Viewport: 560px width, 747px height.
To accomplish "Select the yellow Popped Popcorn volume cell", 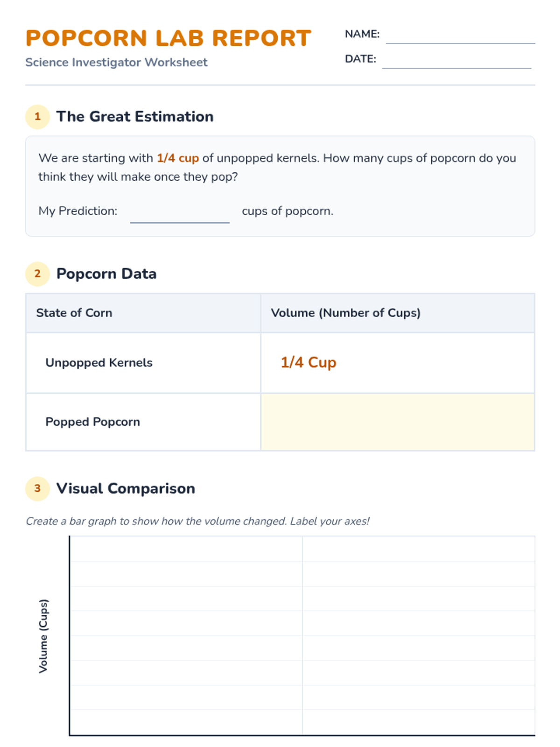I will coord(398,422).
